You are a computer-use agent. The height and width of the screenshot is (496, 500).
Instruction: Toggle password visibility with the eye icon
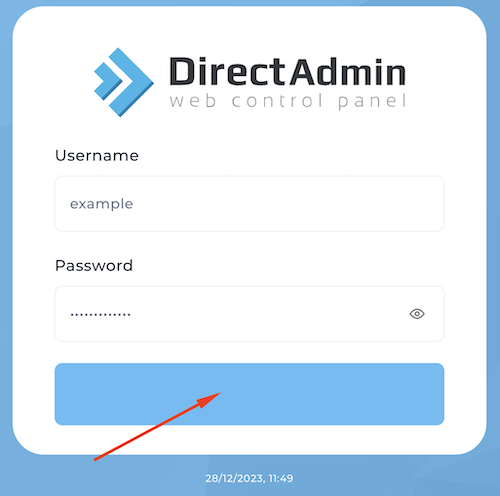[x=417, y=314]
